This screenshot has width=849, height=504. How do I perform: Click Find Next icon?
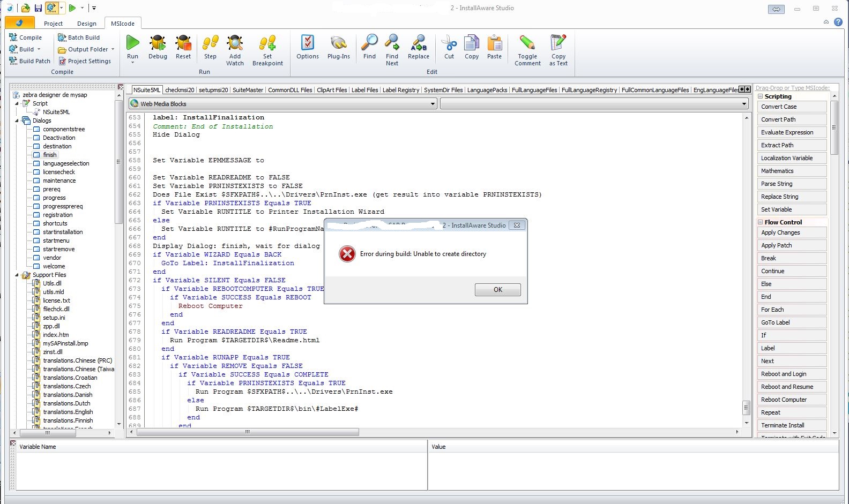(x=392, y=42)
